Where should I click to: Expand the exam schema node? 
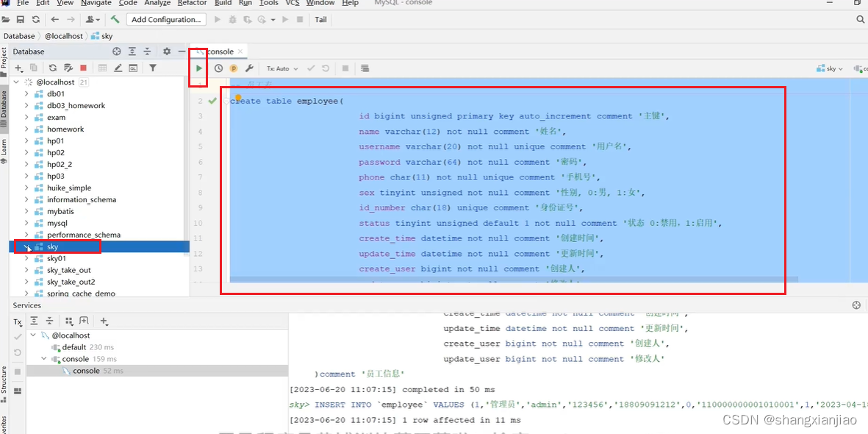coord(26,118)
